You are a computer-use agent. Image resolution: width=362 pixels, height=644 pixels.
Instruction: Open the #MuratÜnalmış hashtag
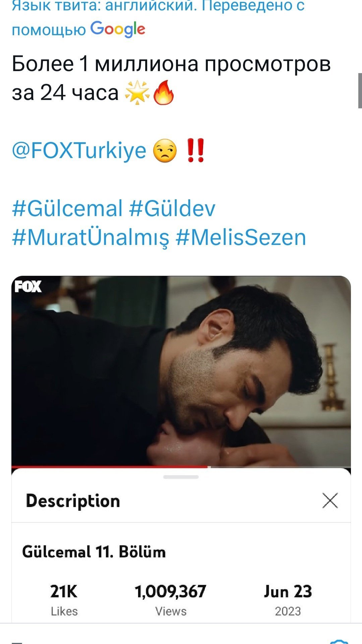(90, 238)
